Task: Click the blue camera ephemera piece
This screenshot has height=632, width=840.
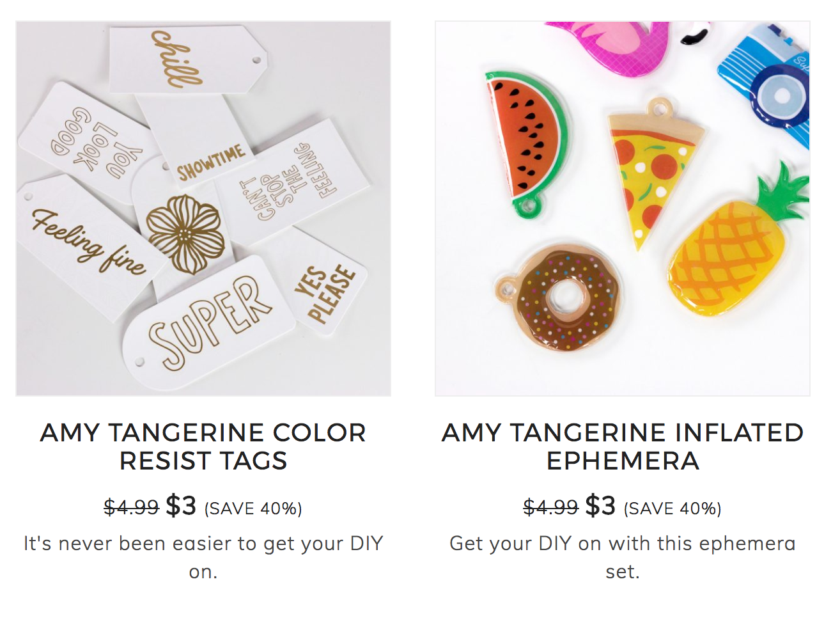Action: 767,80
